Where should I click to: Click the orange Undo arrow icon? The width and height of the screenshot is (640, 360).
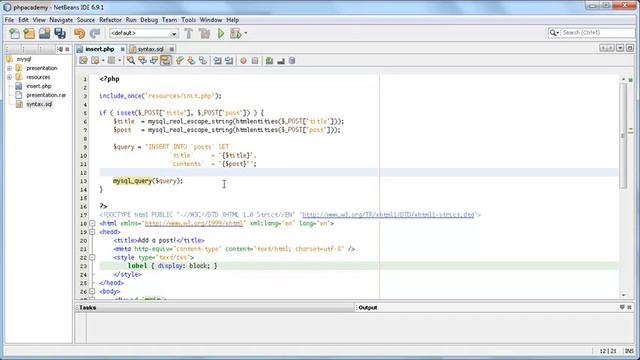pyautogui.click(x=80, y=33)
